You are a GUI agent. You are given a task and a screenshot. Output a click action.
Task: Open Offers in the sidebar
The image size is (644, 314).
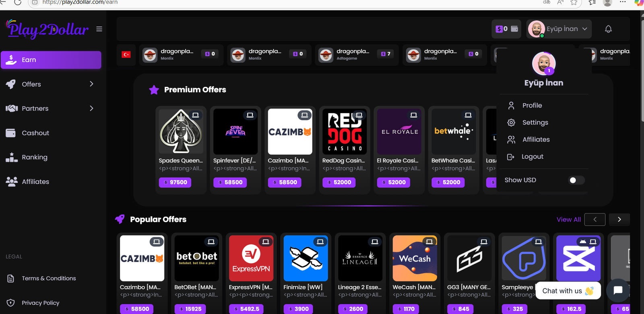(x=51, y=84)
